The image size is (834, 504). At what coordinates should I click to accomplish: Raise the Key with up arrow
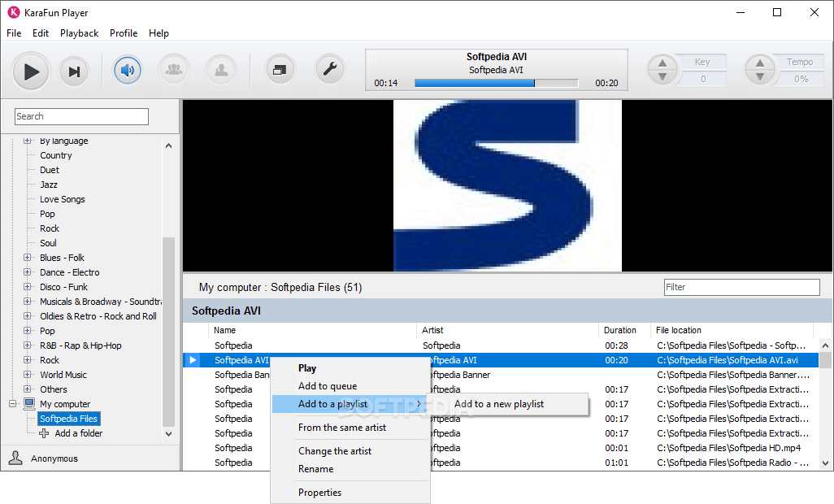[x=662, y=63]
